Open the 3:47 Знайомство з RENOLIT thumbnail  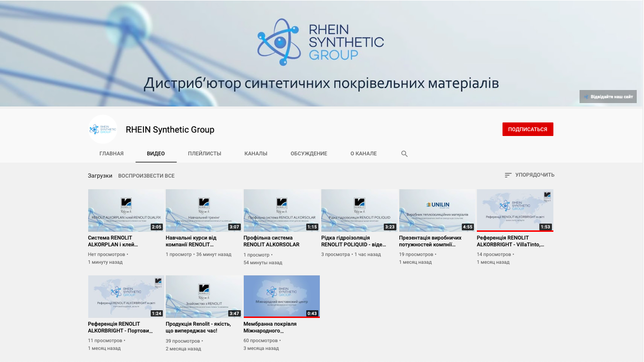[204, 297]
